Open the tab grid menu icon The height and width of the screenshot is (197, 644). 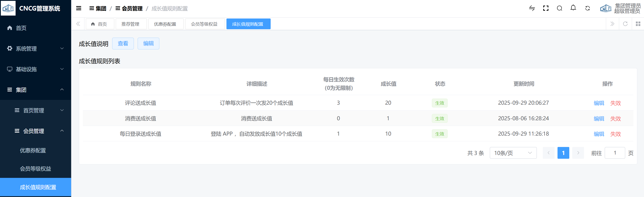coord(638,24)
